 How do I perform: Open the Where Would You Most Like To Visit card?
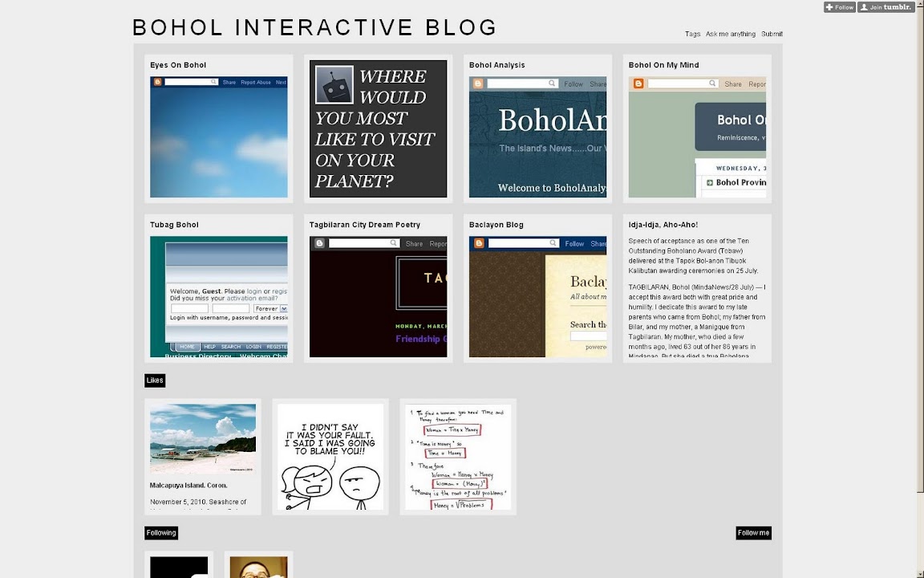point(379,128)
